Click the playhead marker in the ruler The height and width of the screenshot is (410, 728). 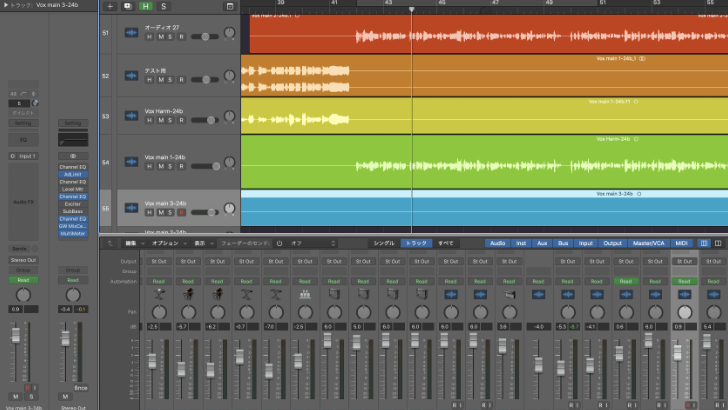click(411, 9)
